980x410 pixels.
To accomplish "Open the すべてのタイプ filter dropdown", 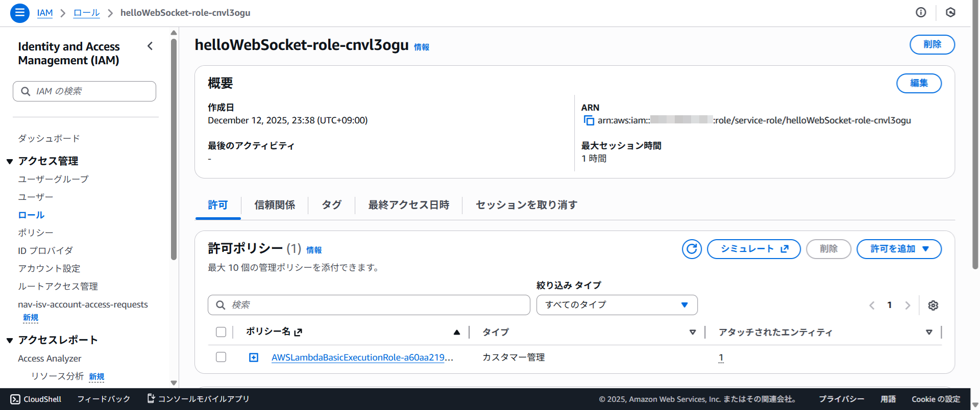I will pos(617,305).
